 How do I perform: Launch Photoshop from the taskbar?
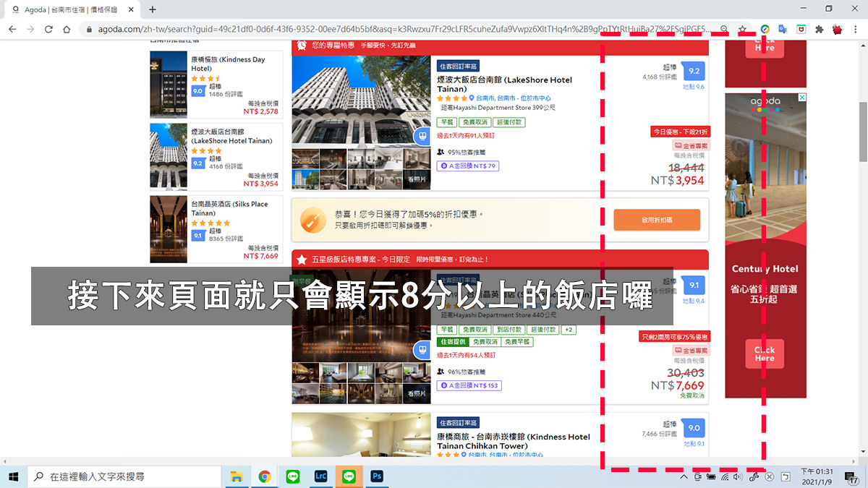click(377, 476)
